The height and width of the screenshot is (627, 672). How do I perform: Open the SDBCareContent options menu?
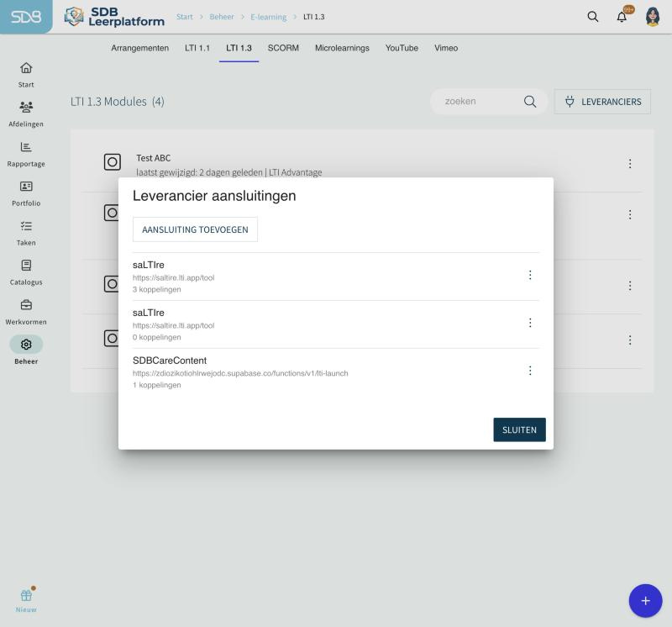tap(530, 371)
